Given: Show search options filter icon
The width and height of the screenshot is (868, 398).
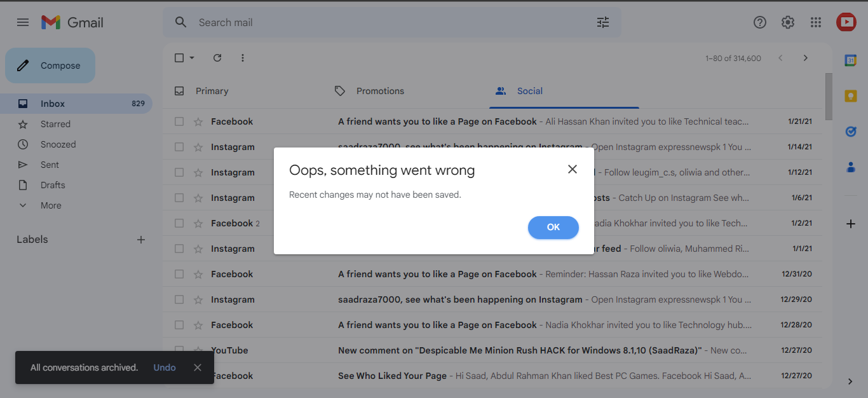Looking at the screenshot, I should pos(603,22).
